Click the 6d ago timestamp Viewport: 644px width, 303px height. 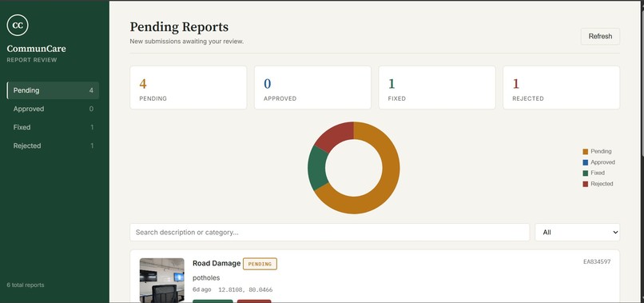(x=201, y=290)
